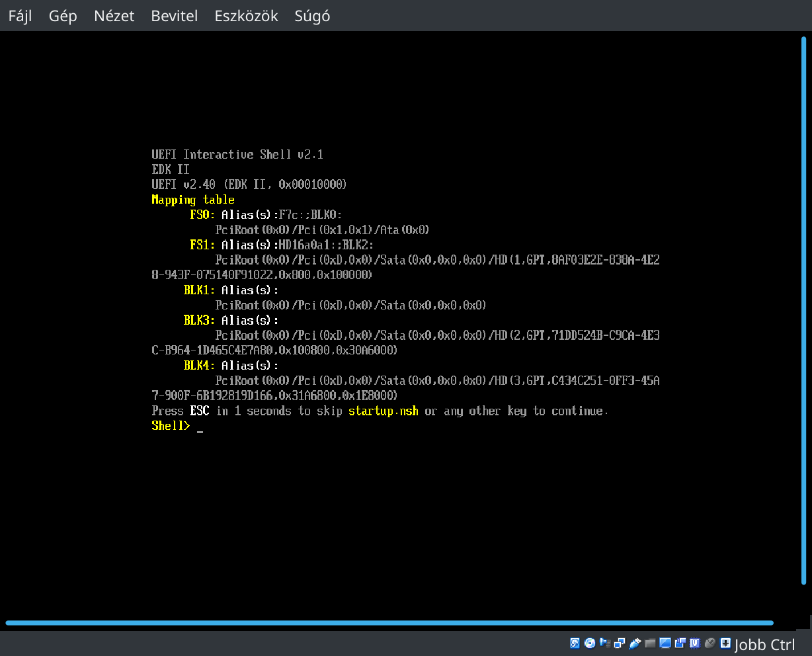Click the ESC key text in the prompt line
812x656 pixels.
point(200,411)
